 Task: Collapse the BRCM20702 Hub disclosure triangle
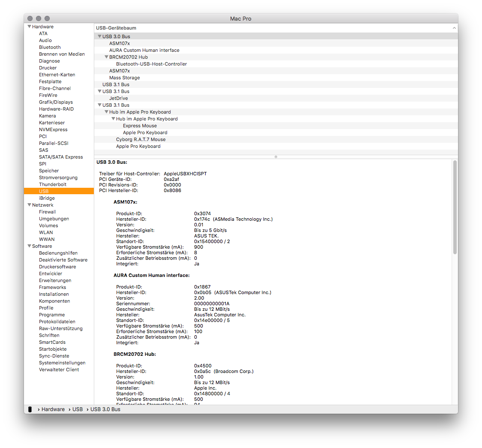(x=106, y=57)
